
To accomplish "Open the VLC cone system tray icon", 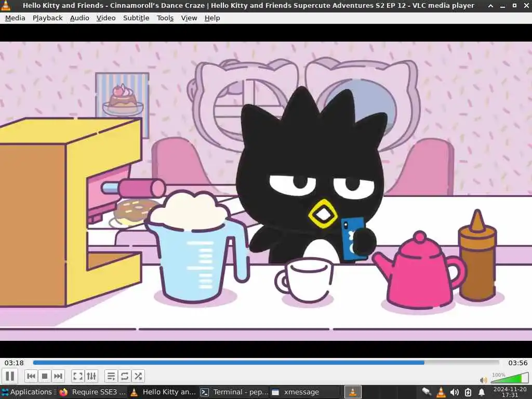I will (x=441, y=392).
